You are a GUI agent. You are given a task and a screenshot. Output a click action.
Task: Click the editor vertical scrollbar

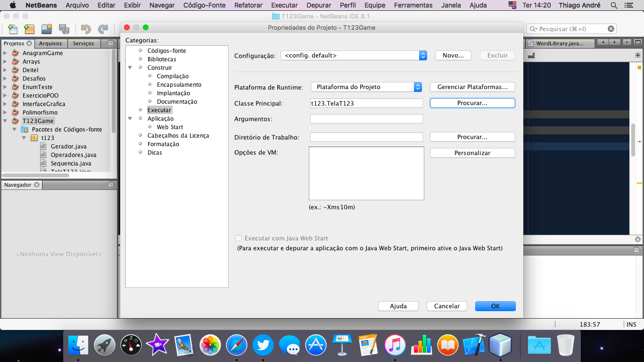coord(634,140)
